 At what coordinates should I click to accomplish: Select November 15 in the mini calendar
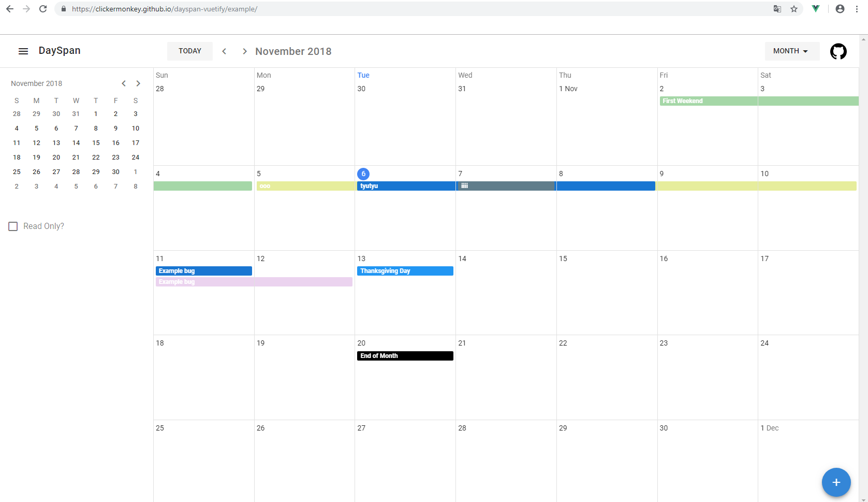click(96, 142)
